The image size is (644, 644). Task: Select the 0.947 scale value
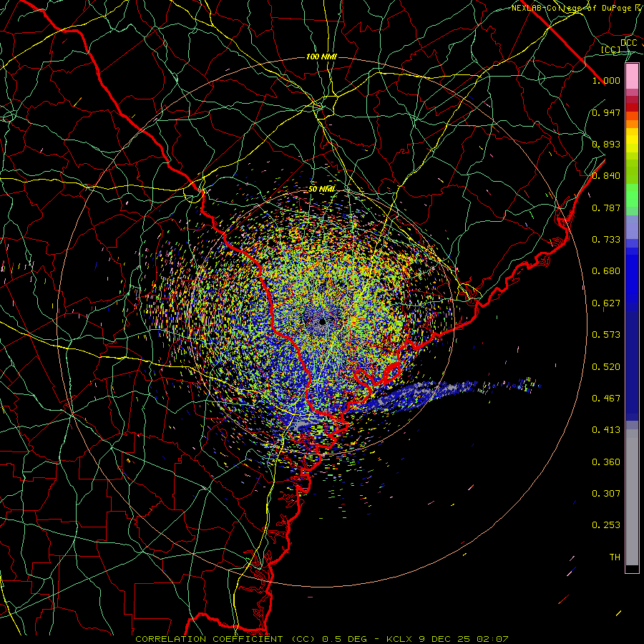click(x=606, y=112)
